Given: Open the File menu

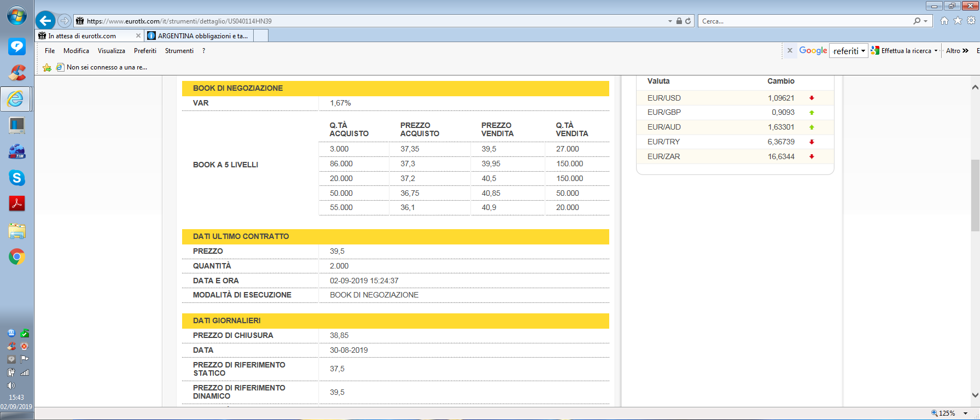Looking at the screenshot, I should 50,50.
